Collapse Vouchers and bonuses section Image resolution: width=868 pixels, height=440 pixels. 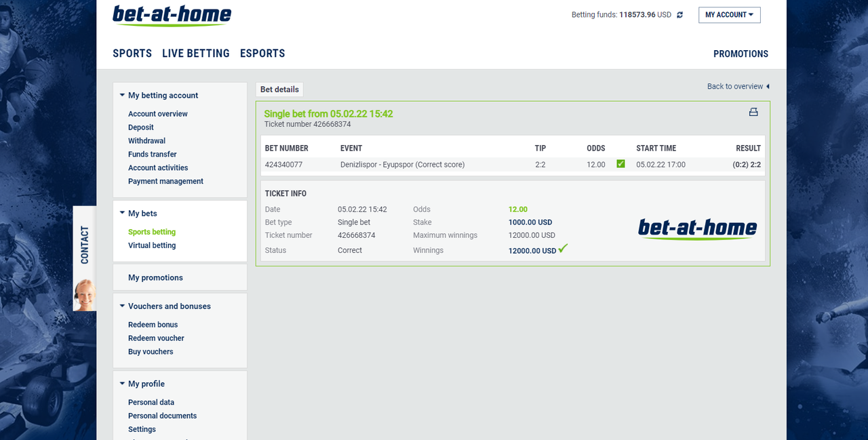pyautogui.click(x=122, y=306)
